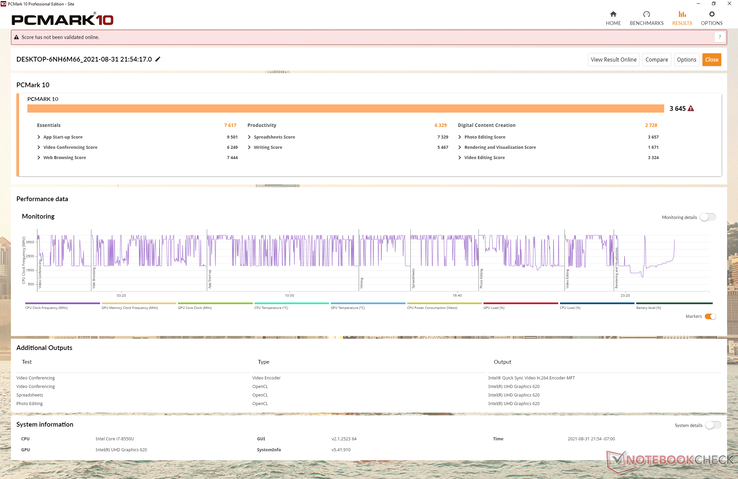Select the CPU Clock Frequency legend color
Viewport: 738px width, 479px height.
tap(59, 303)
